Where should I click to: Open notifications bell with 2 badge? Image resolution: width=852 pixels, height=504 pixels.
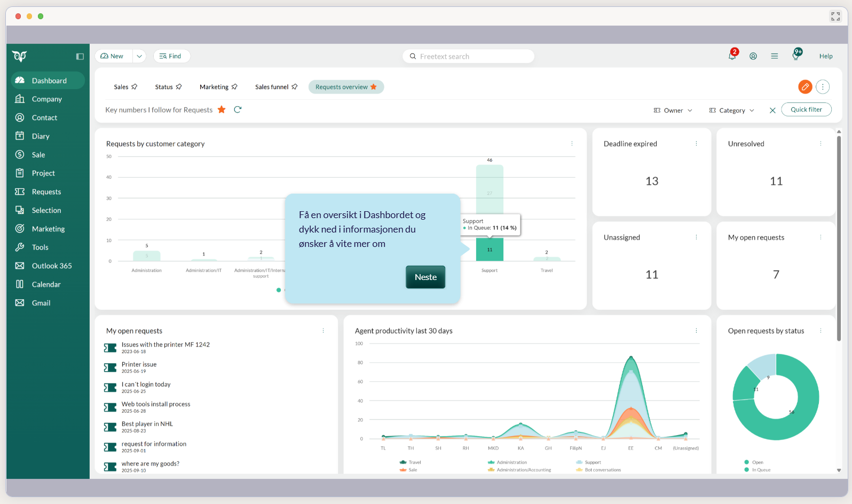click(732, 55)
